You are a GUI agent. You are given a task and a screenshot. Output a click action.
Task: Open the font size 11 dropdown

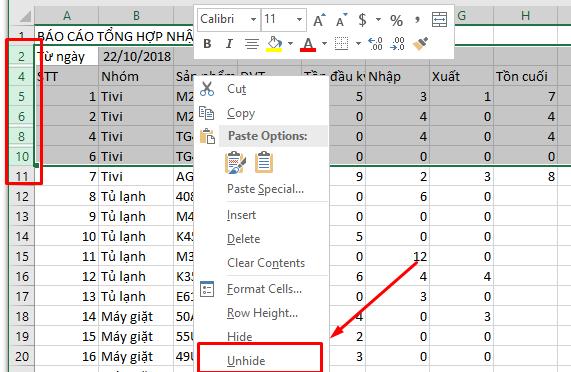[299, 19]
